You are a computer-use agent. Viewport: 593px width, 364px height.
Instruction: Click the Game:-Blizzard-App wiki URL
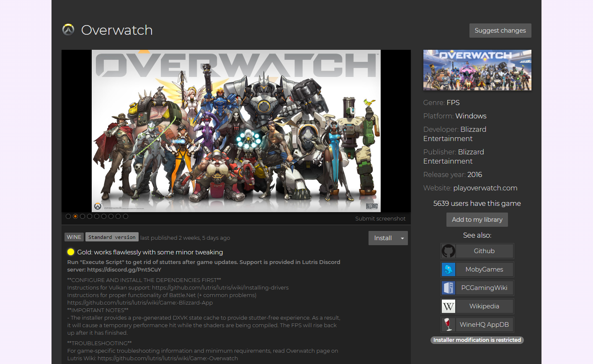[x=140, y=303]
